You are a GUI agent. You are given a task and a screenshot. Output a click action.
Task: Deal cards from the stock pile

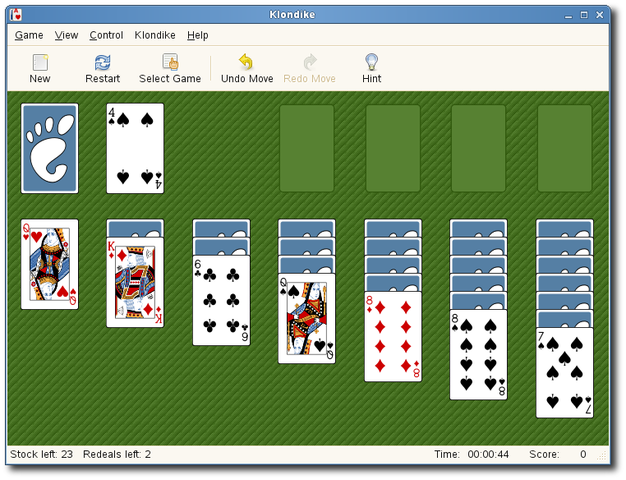(49, 148)
